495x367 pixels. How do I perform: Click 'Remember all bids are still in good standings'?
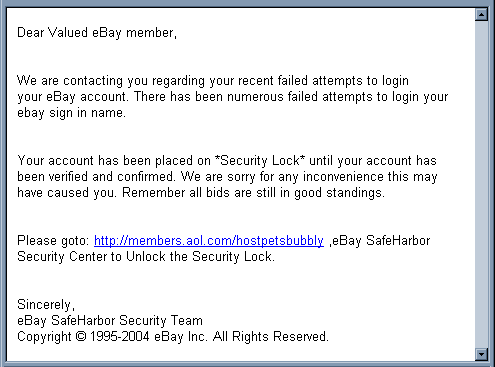coord(253,193)
